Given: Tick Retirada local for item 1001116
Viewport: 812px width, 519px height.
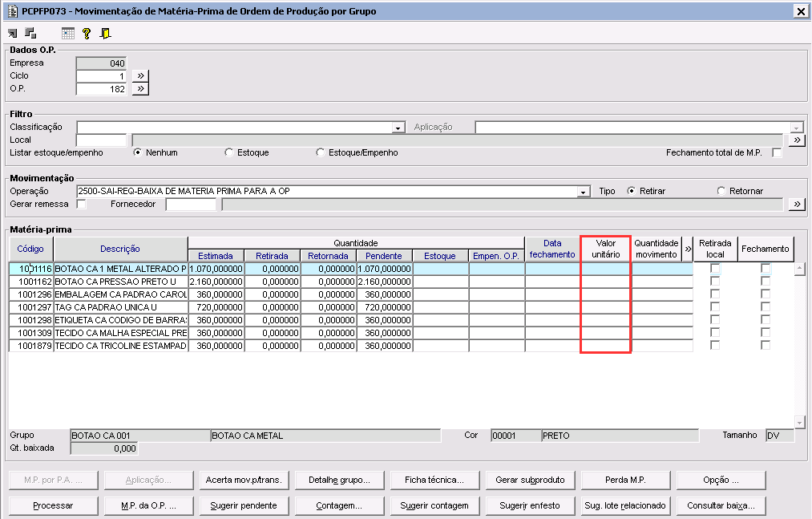Looking at the screenshot, I should [x=715, y=269].
